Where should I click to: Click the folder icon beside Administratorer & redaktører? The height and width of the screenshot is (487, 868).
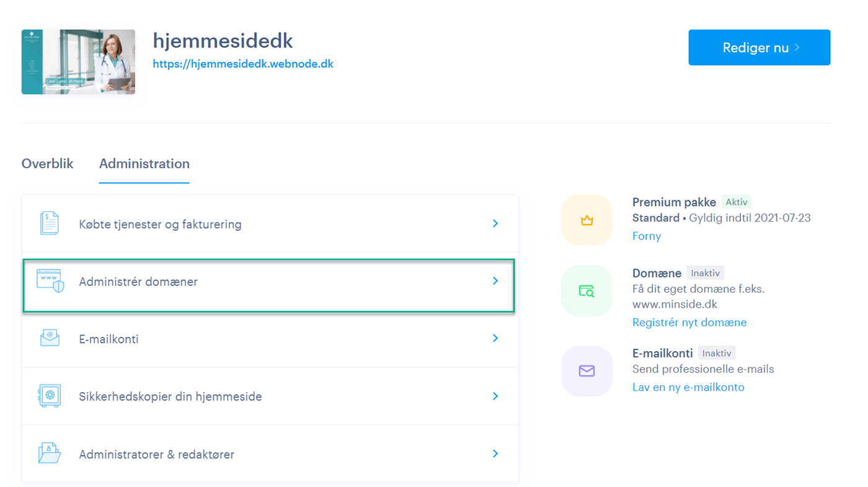[50, 453]
